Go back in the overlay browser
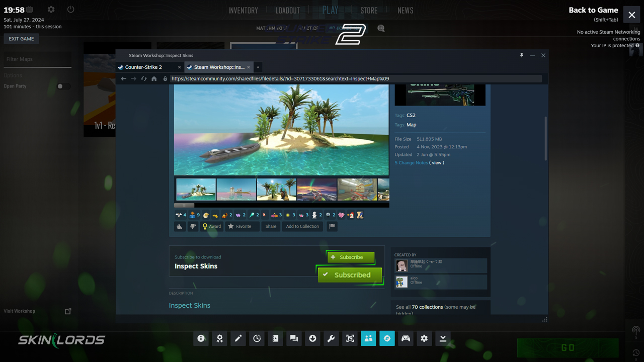The width and height of the screenshot is (644, 362). point(123,78)
